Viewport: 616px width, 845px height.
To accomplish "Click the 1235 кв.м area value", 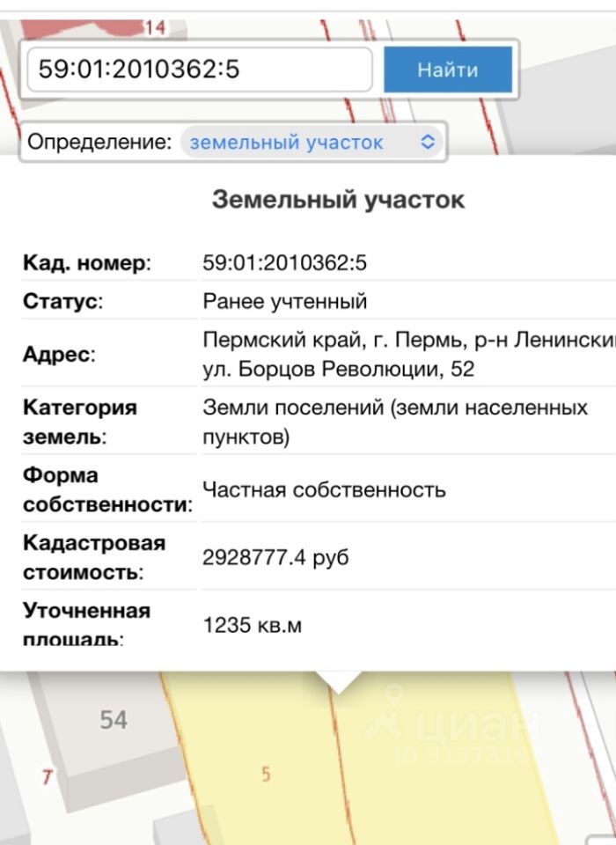I will [253, 626].
